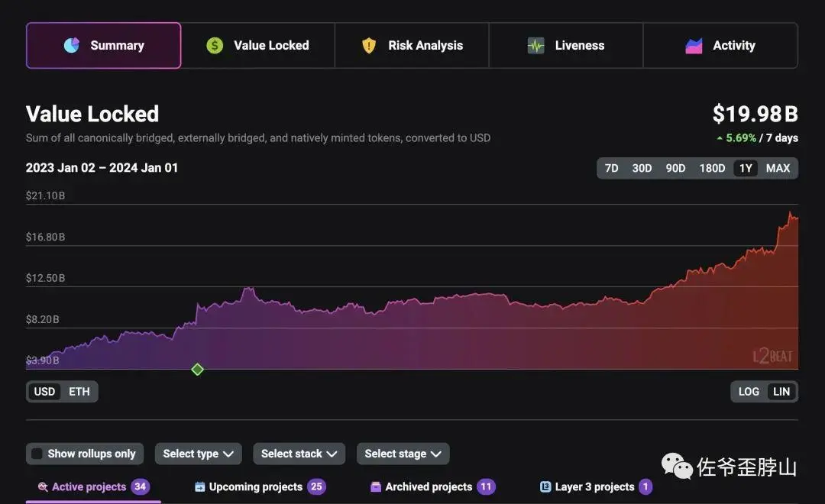Click the Activity chart icon

point(694,46)
